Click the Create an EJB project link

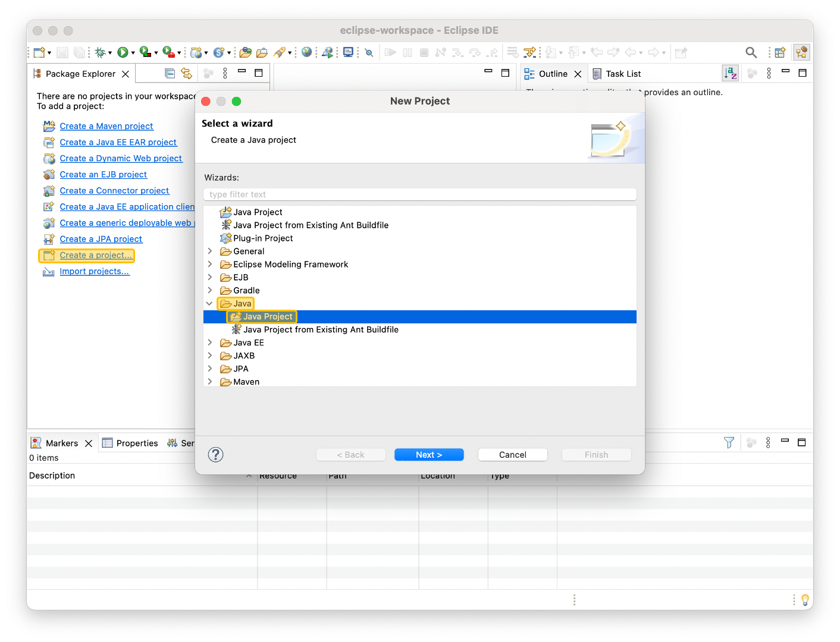click(x=104, y=174)
